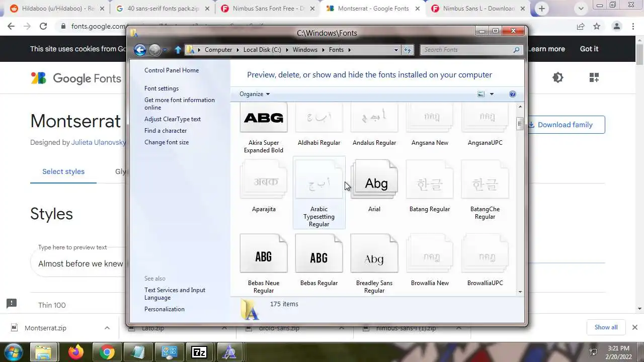Select the Arial font family
The width and height of the screenshot is (644, 362).
[x=374, y=186]
